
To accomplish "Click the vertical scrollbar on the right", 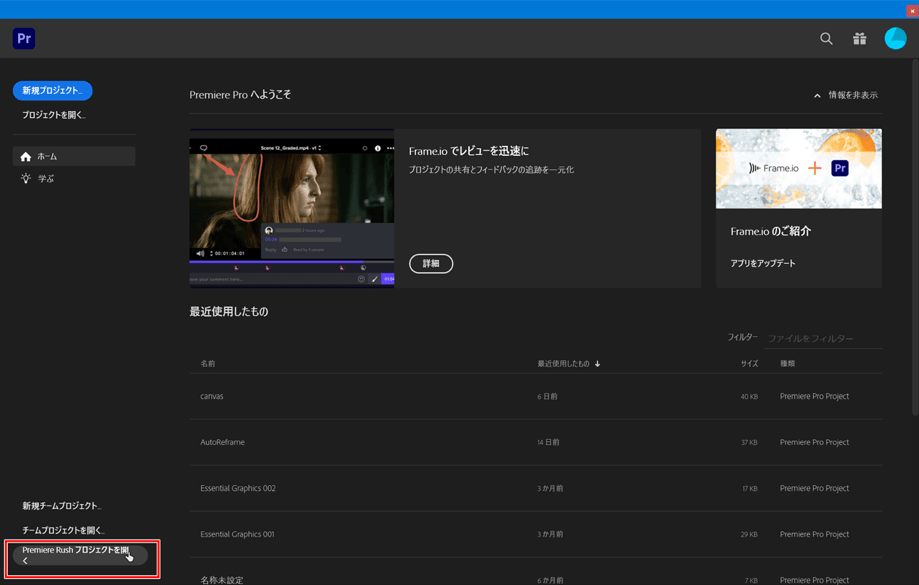I will click(915, 237).
